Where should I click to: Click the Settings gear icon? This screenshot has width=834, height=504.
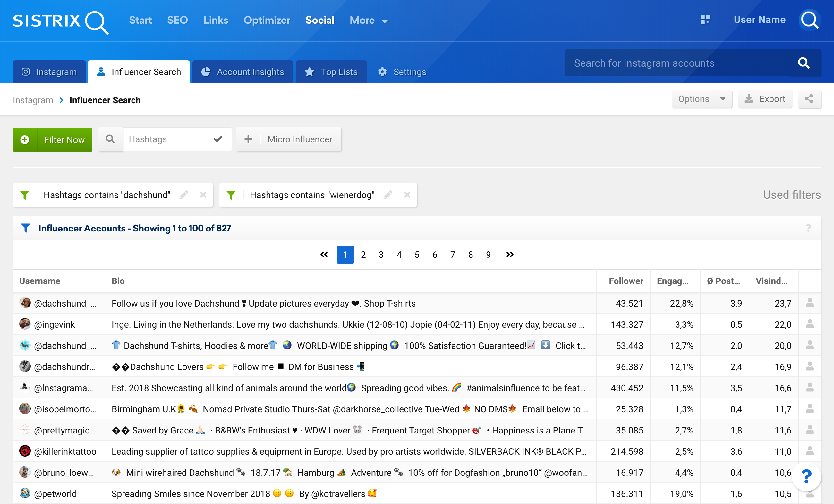point(382,71)
